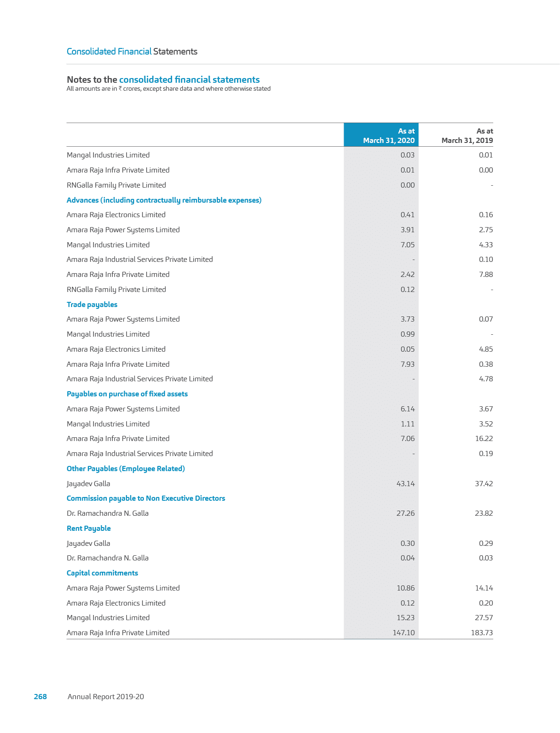Viewport: 560px width, 733px height.
Task: Click the value '0.30' under Rent Payable
Action: (408, 544)
